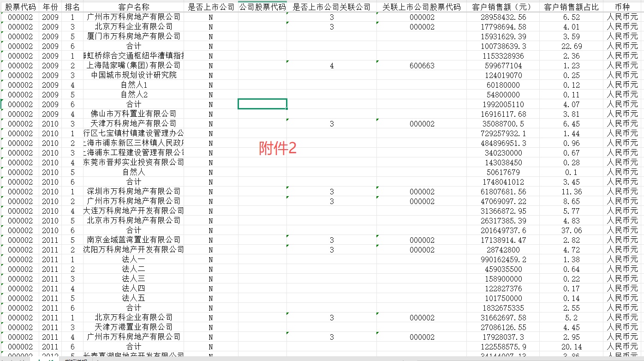
Task: Select the percentage cell 22.69
Action: click(572, 46)
